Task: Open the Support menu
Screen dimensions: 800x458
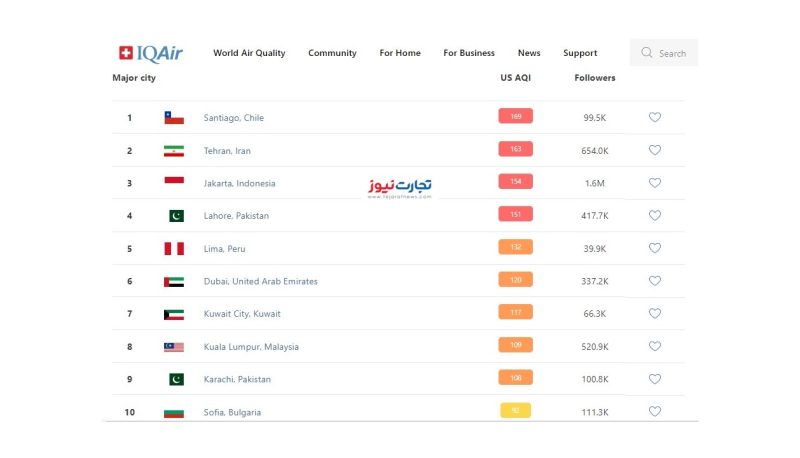Action: click(580, 53)
